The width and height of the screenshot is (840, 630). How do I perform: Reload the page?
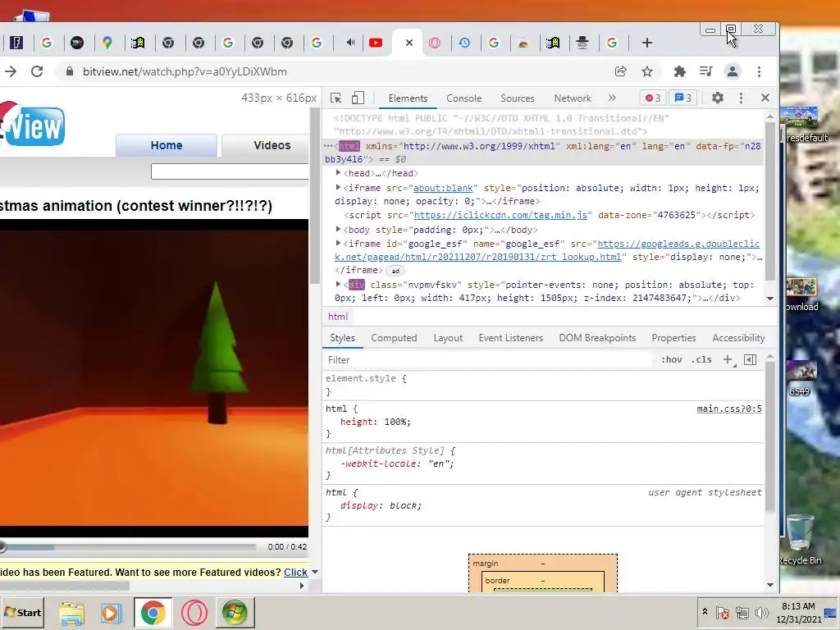tap(37, 71)
